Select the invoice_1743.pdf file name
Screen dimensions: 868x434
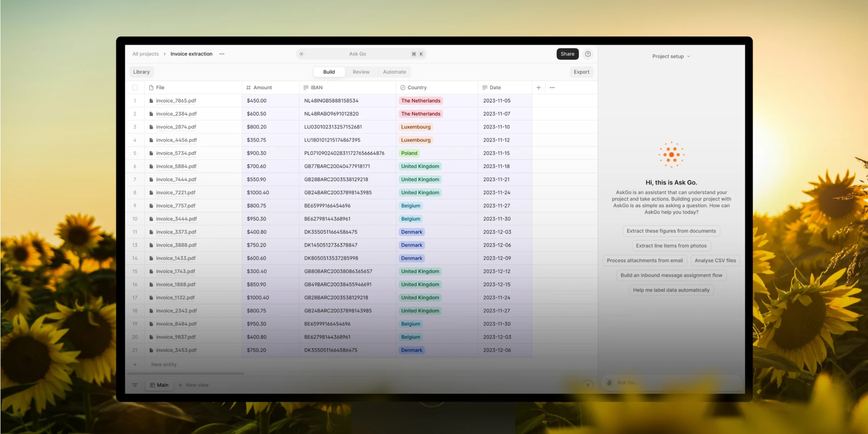click(x=176, y=271)
